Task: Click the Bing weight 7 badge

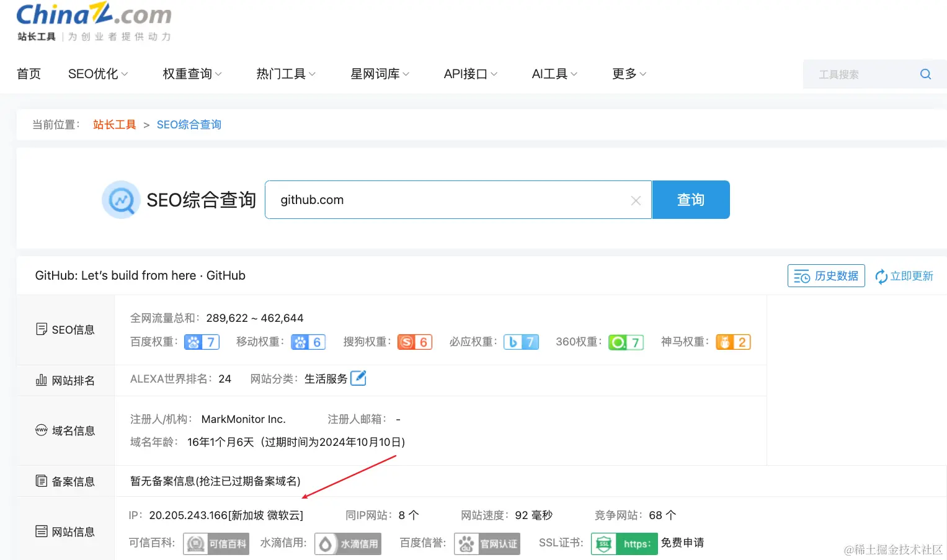Action: pos(521,342)
